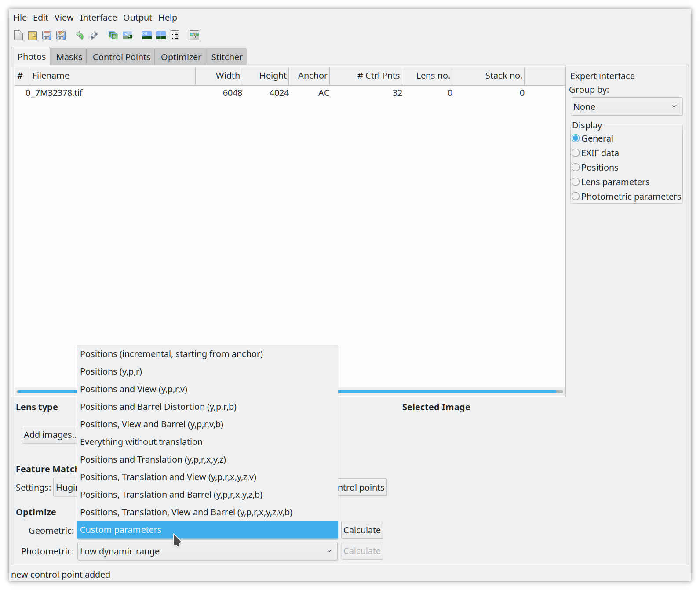Sort by the Filename column header

(113, 76)
